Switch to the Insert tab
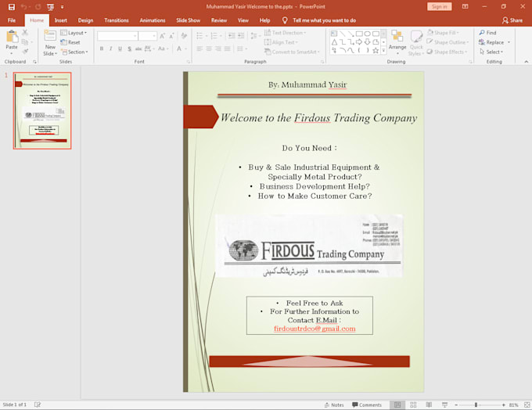 click(x=61, y=20)
